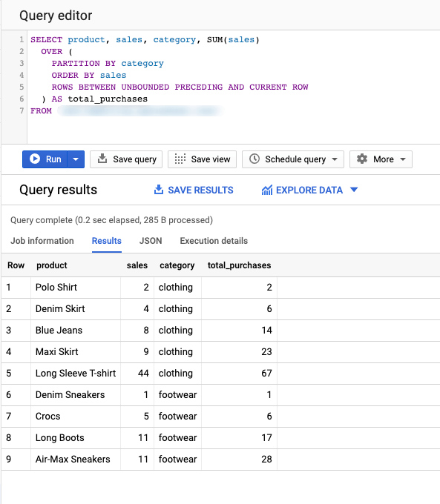Select the Results tab

tap(107, 241)
